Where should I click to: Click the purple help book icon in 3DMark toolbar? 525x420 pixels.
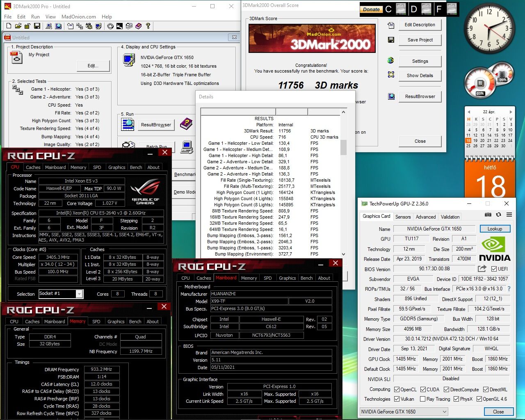(x=139, y=26)
